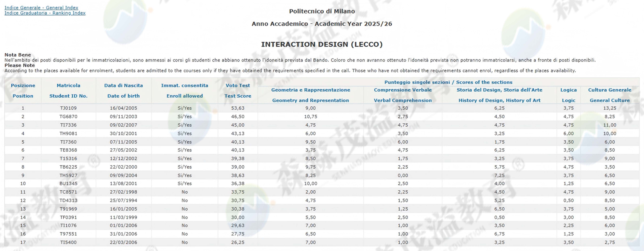This screenshot has height=251, width=644.
Task: Click General Culture score 13,25
Action: 610,108
